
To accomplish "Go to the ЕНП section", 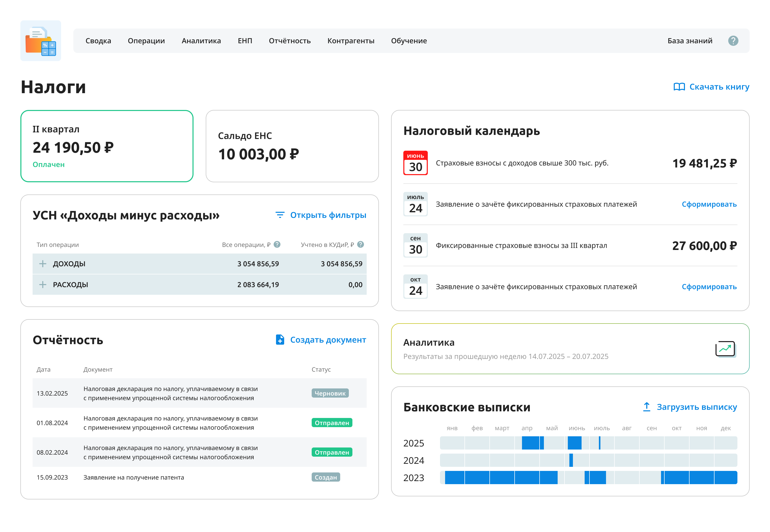I will pos(245,41).
